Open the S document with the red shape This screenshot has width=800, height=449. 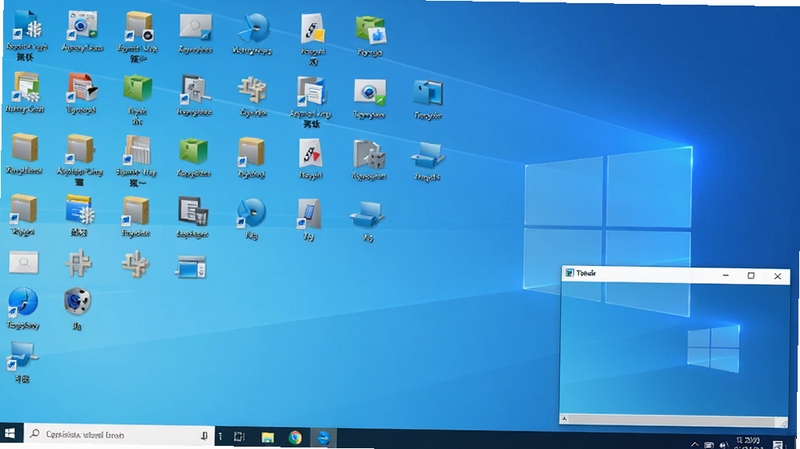tap(311, 153)
